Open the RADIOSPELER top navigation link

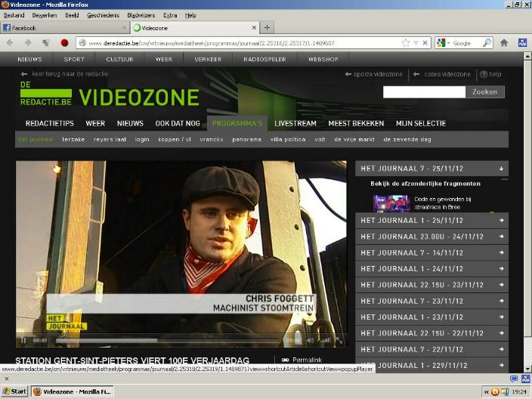tap(264, 59)
